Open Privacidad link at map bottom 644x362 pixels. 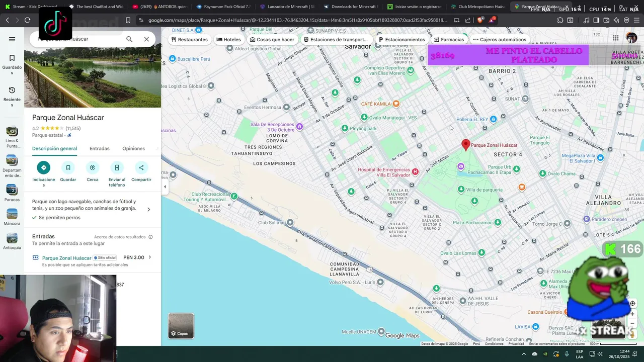coord(516,344)
